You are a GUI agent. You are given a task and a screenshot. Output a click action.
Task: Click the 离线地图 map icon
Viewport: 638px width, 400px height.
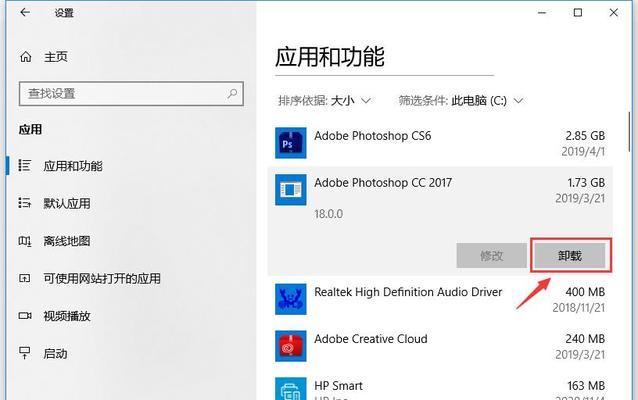[24, 241]
